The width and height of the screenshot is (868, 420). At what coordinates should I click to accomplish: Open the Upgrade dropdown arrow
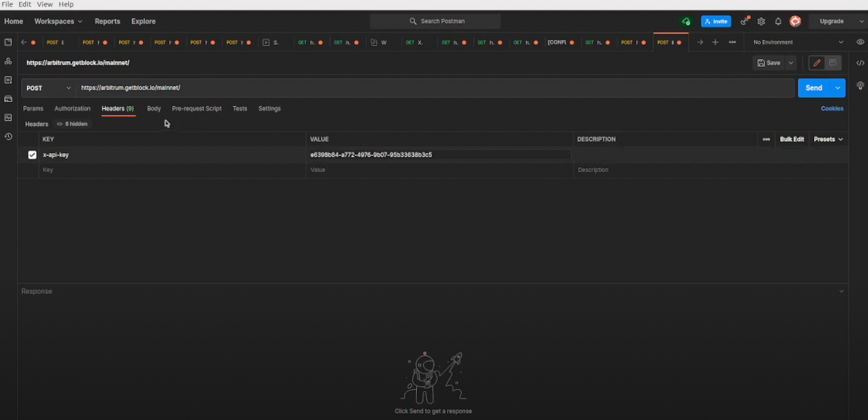(x=861, y=21)
